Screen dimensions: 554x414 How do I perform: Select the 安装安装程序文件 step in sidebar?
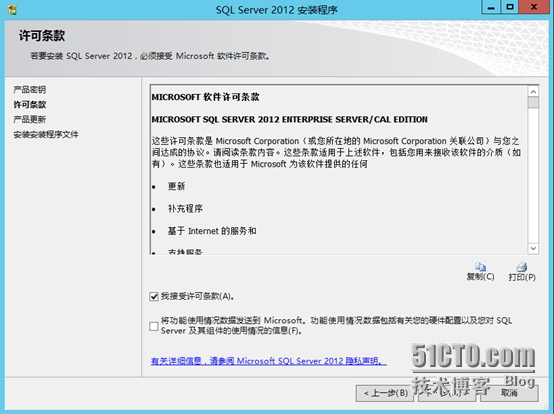tap(46, 134)
